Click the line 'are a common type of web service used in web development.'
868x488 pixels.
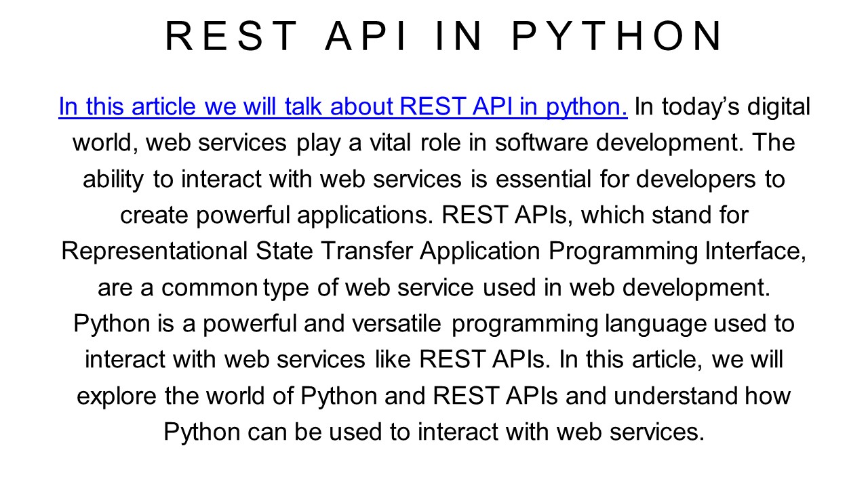[x=434, y=287]
